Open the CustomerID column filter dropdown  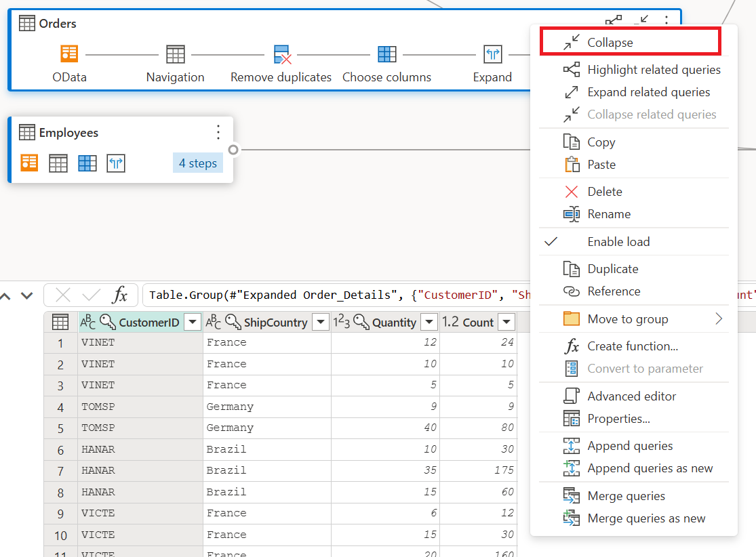click(193, 322)
